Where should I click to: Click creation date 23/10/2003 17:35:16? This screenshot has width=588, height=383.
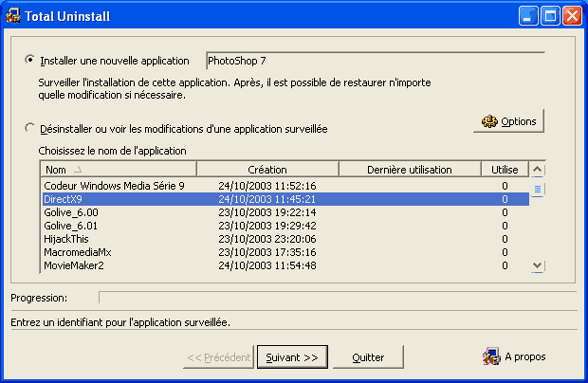[267, 252]
